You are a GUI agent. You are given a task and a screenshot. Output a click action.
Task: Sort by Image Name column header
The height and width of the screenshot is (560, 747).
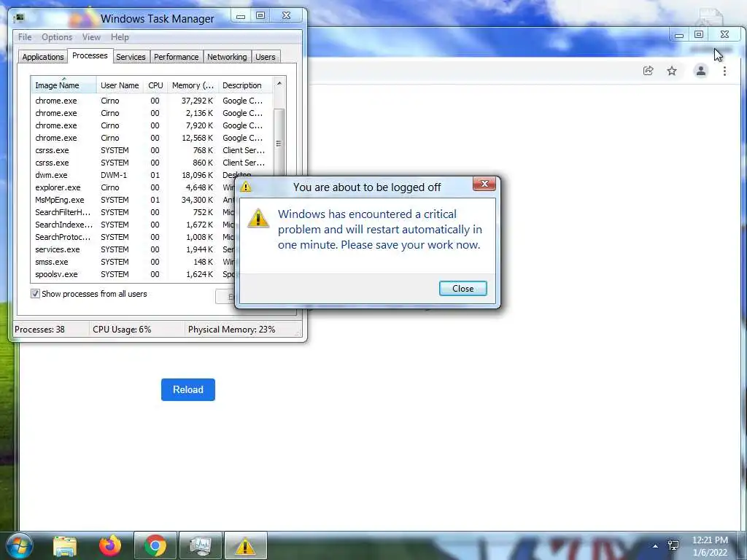point(64,85)
